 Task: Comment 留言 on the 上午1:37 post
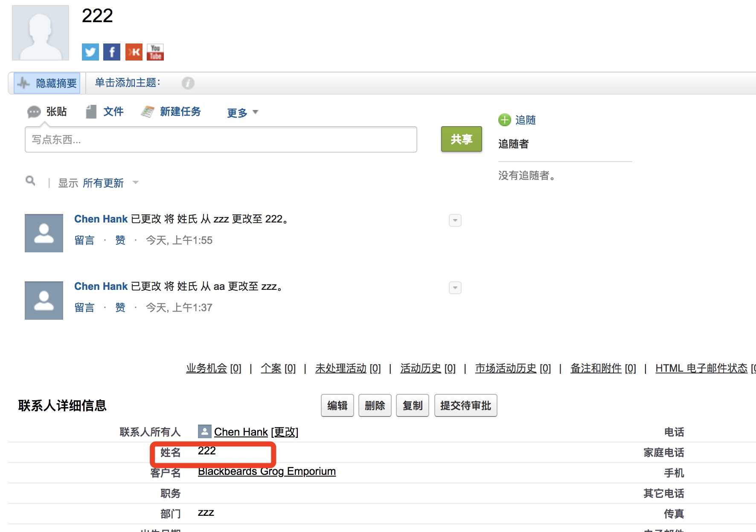[x=84, y=308]
